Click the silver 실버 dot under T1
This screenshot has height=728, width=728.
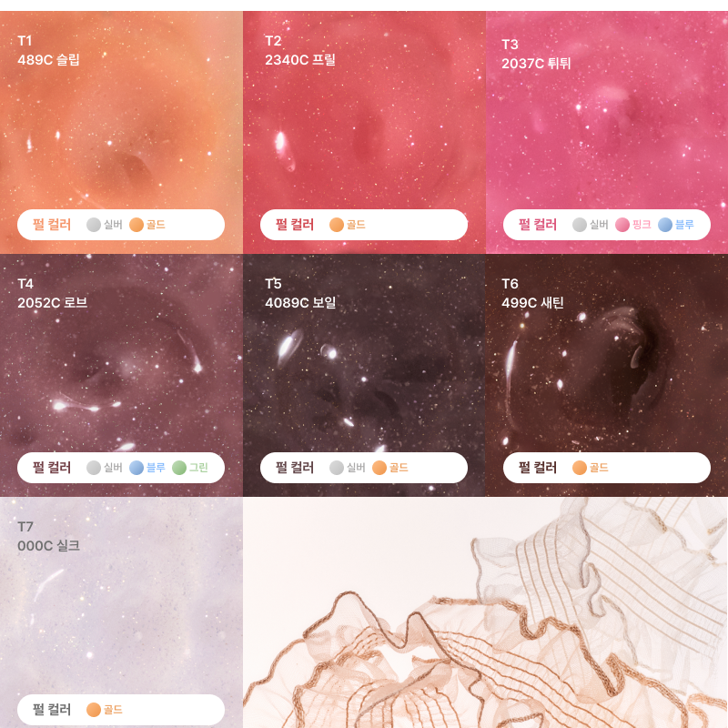pos(94,225)
